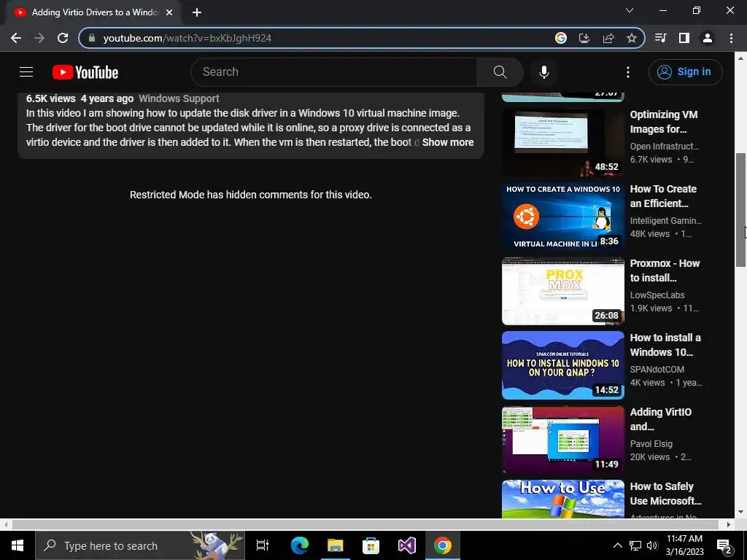Open the tab search chevron
Viewport: 747px width, 560px height.
tap(630, 10)
